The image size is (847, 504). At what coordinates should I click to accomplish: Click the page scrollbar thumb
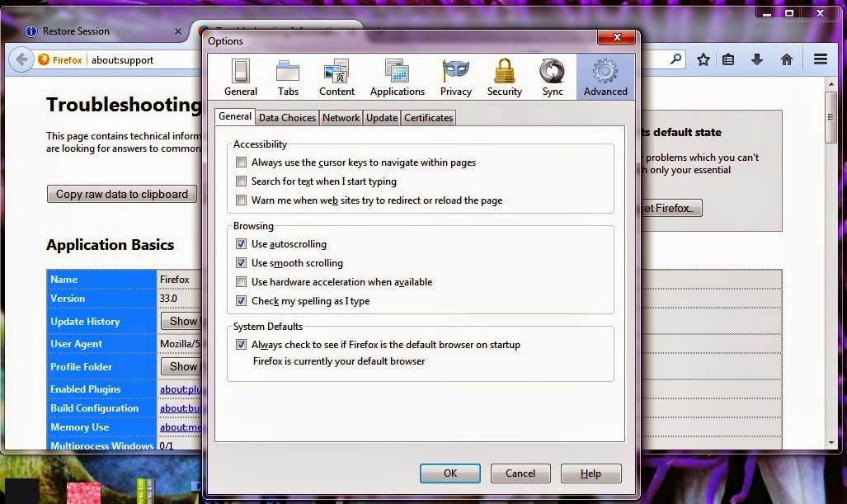coord(831,117)
